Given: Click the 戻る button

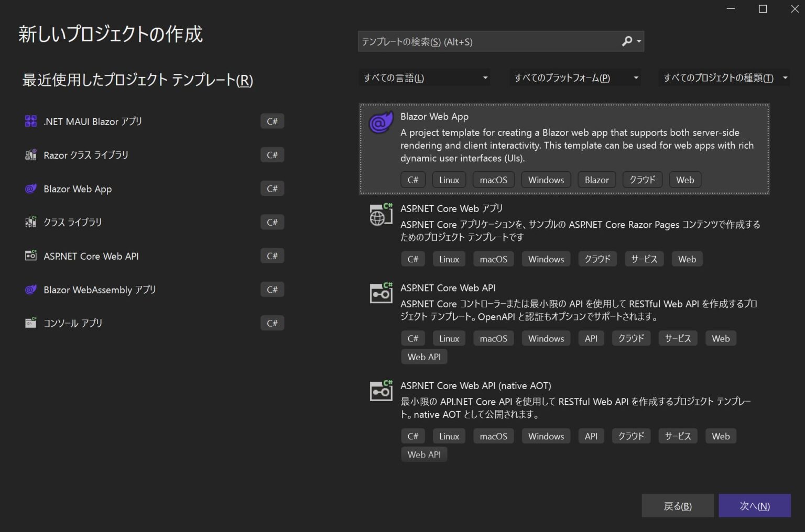Looking at the screenshot, I should click(678, 505).
